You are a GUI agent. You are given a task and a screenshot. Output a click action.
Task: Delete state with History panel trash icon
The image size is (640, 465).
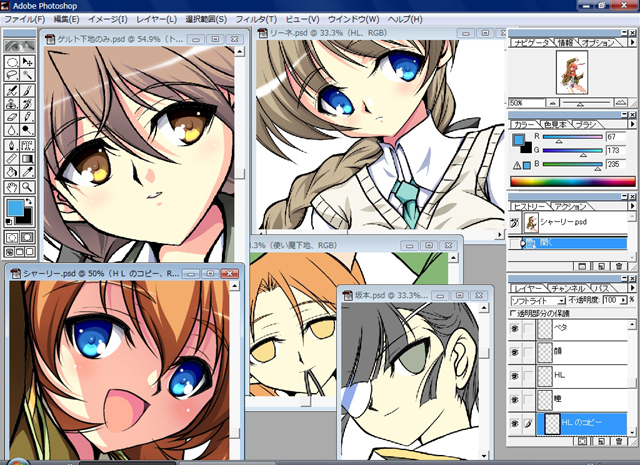pos(619,267)
